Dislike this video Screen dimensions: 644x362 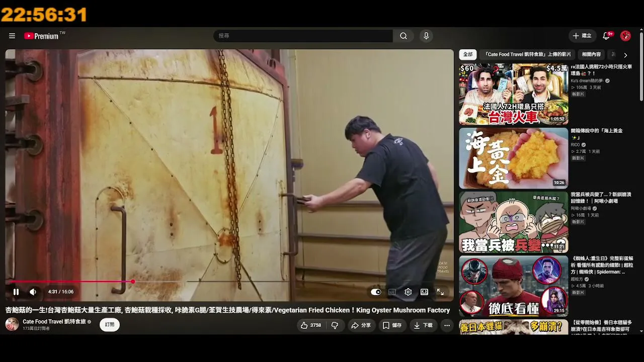[335, 325]
